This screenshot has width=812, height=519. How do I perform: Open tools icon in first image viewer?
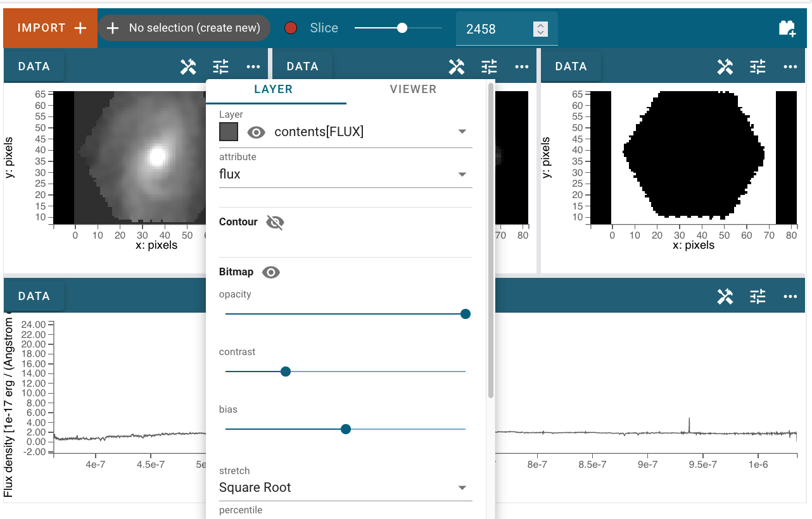(x=188, y=66)
